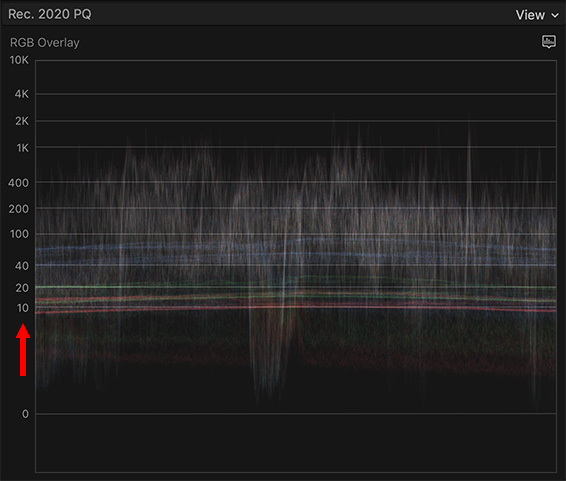Viewport: 566px width, 481px height.
Task: Click the 100 nits scale label
Action: tap(19, 234)
